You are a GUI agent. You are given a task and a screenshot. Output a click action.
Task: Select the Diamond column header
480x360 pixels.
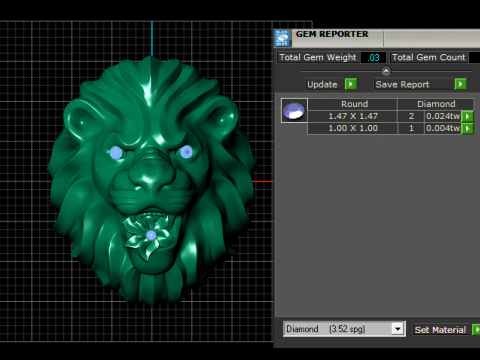click(436, 104)
